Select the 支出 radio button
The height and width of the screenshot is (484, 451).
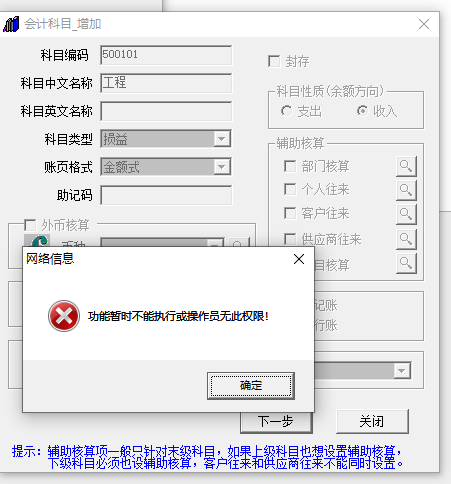pos(286,111)
